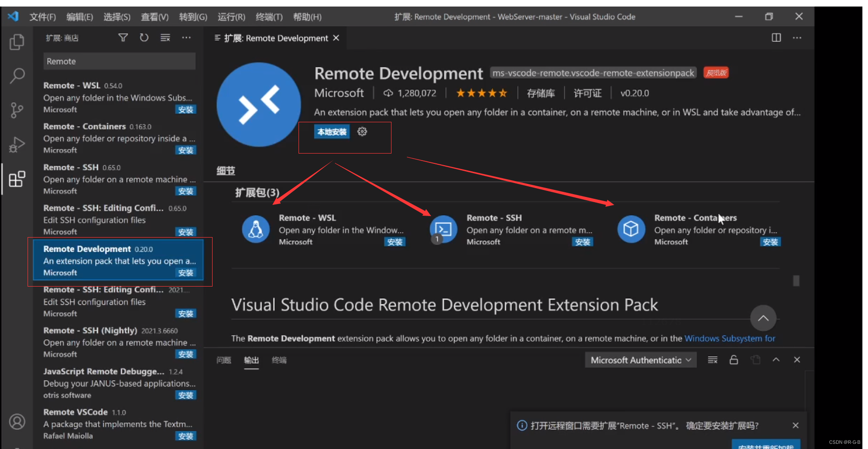
Task: Click the 本地安装 install button
Action: [x=332, y=132]
